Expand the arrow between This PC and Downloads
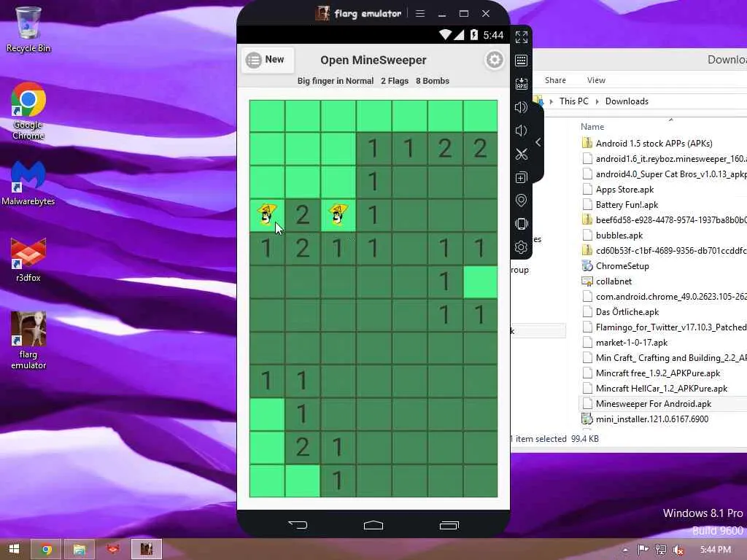The width and height of the screenshot is (747, 560). click(597, 101)
